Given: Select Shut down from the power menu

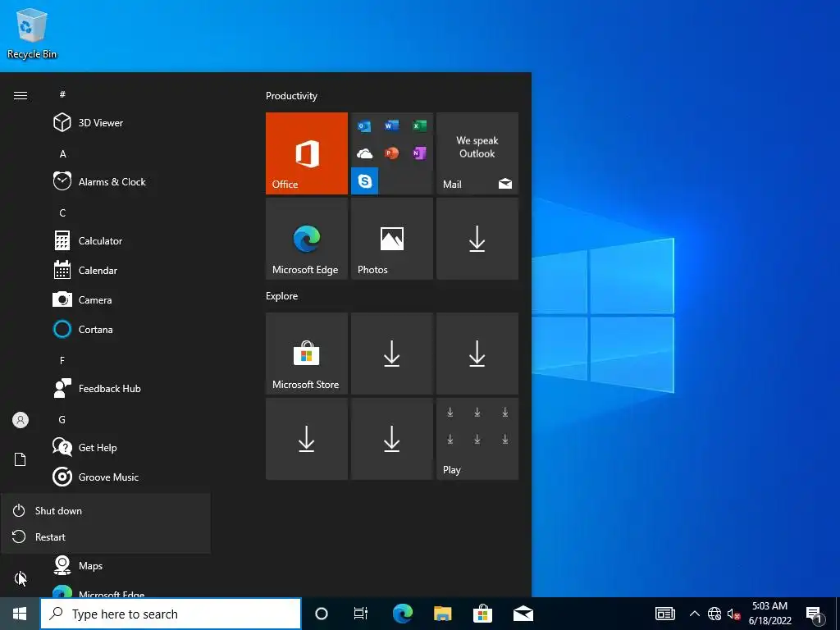Looking at the screenshot, I should (106, 510).
